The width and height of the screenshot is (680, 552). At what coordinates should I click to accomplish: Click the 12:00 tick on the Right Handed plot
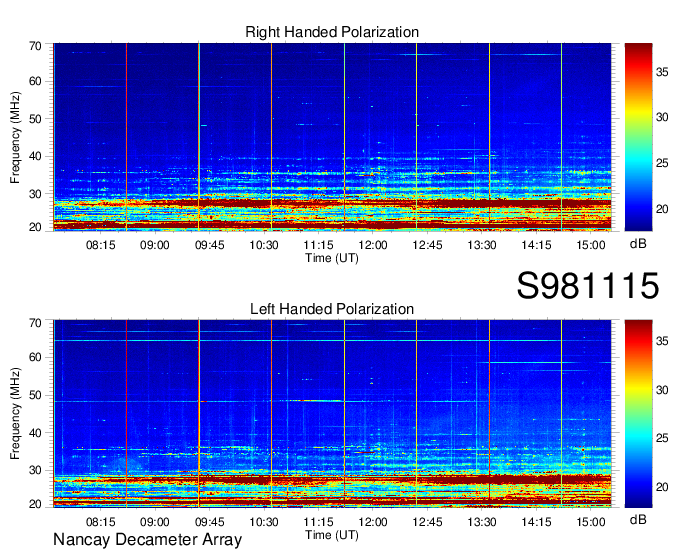(x=373, y=245)
